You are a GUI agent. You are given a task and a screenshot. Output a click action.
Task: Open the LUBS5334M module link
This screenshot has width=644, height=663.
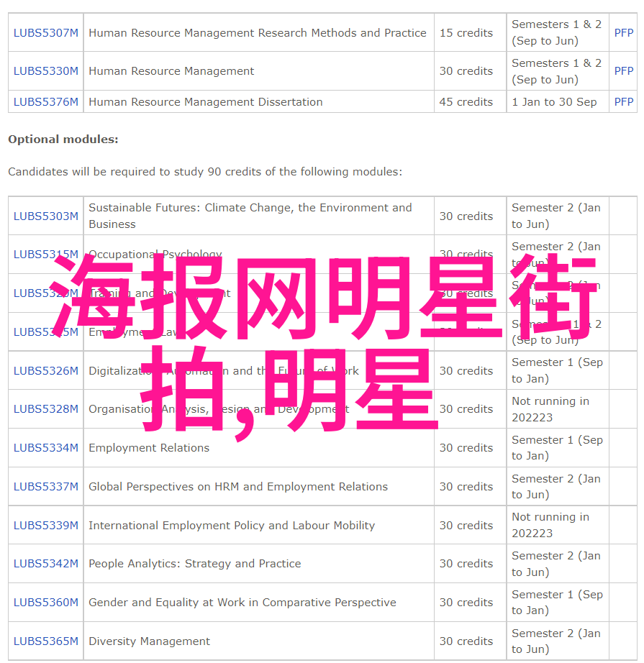click(46, 448)
